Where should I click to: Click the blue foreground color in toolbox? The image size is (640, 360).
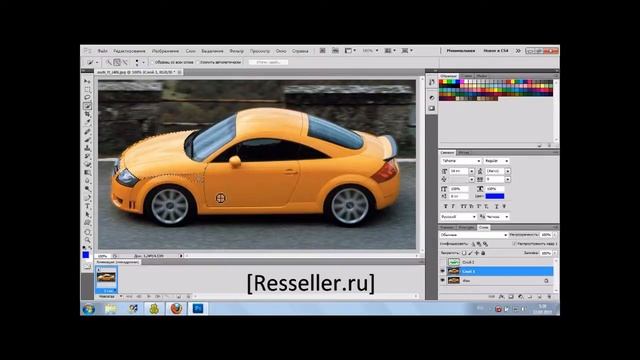pos(86,255)
